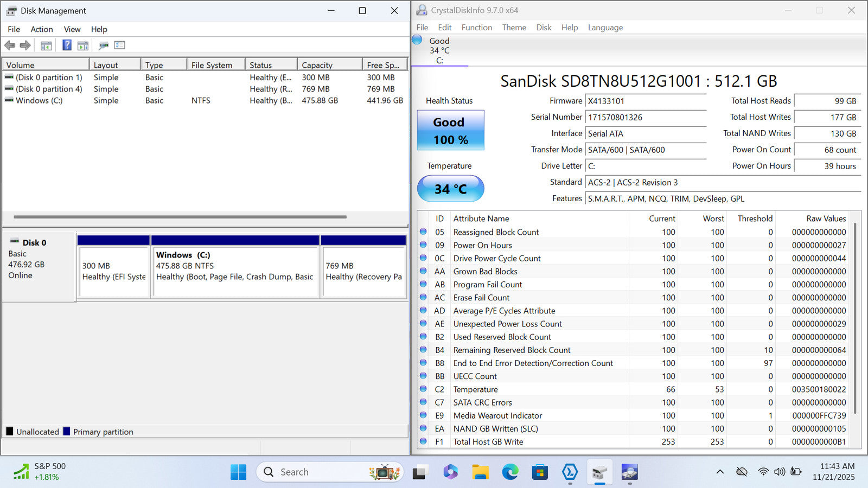Click the Good 100 % health status button
This screenshot has width=868, height=488.
tap(450, 131)
